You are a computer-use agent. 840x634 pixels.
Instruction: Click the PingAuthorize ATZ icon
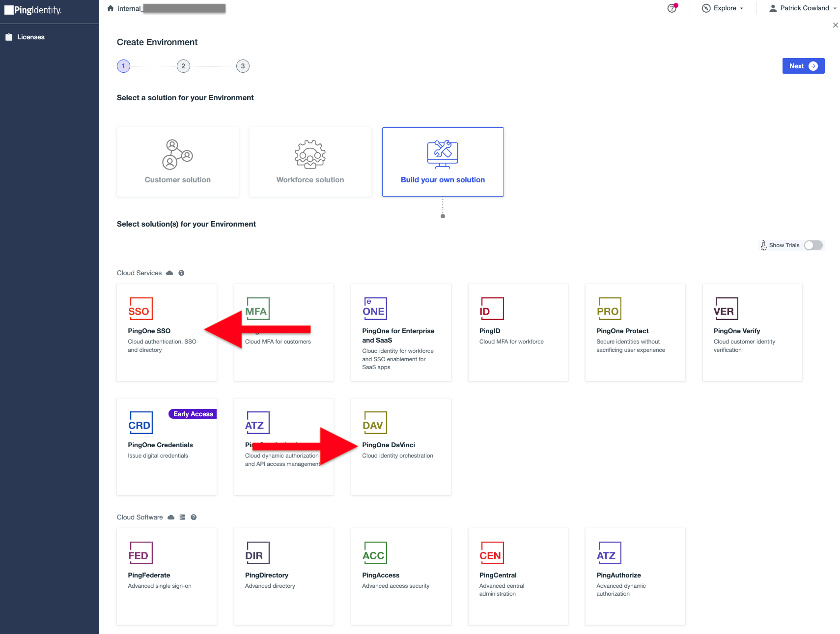pos(609,553)
